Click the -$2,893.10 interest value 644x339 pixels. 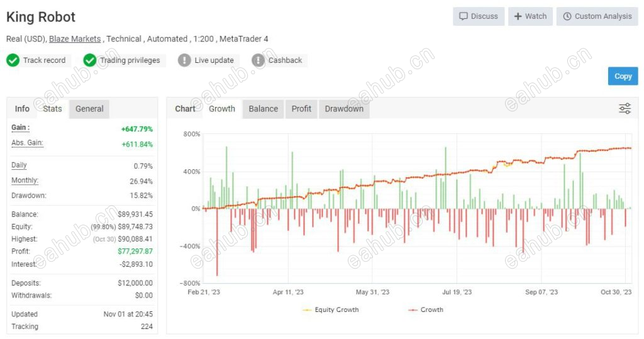point(136,264)
